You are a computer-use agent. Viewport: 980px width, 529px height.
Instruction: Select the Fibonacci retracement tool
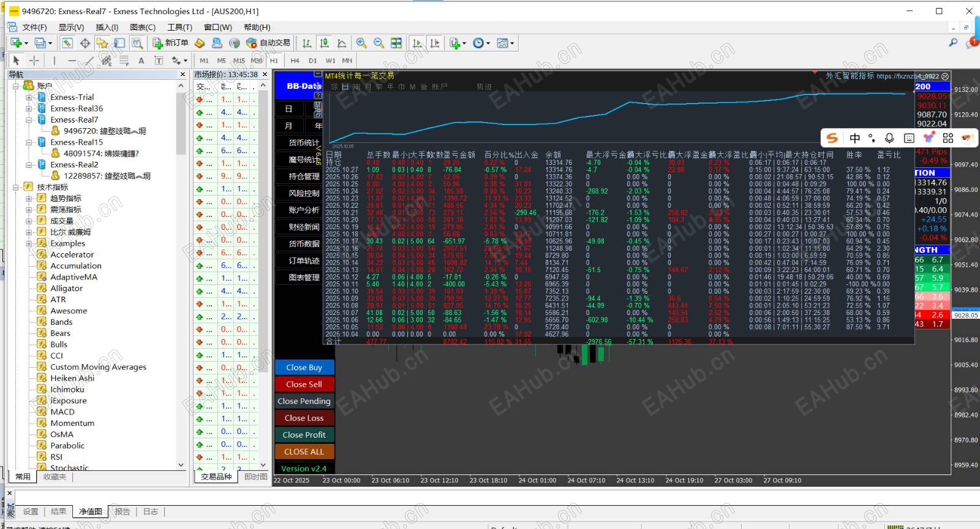click(x=124, y=60)
